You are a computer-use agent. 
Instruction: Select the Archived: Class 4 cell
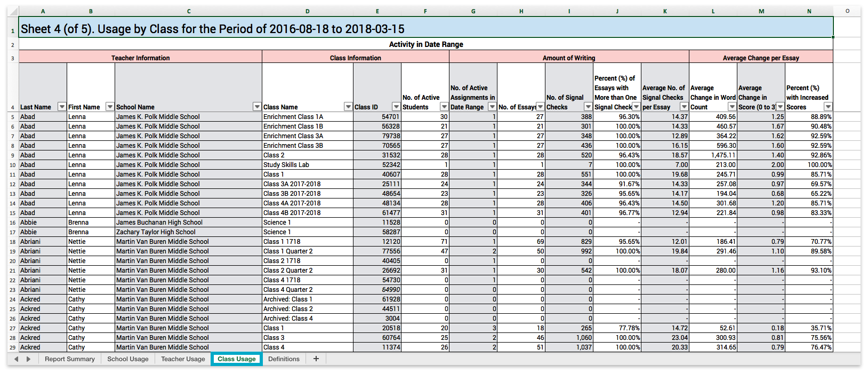click(308, 319)
